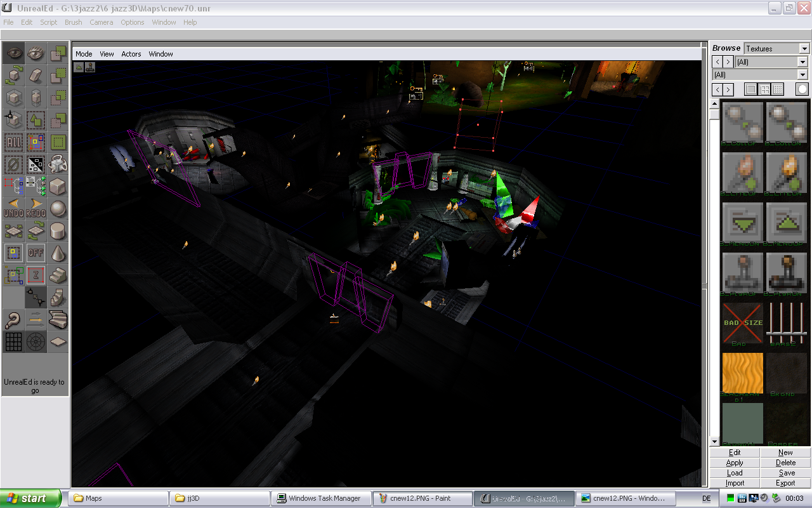This screenshot has width=812, height=509.
Task: Open the File menu
Action: click(x=8, y=22)
